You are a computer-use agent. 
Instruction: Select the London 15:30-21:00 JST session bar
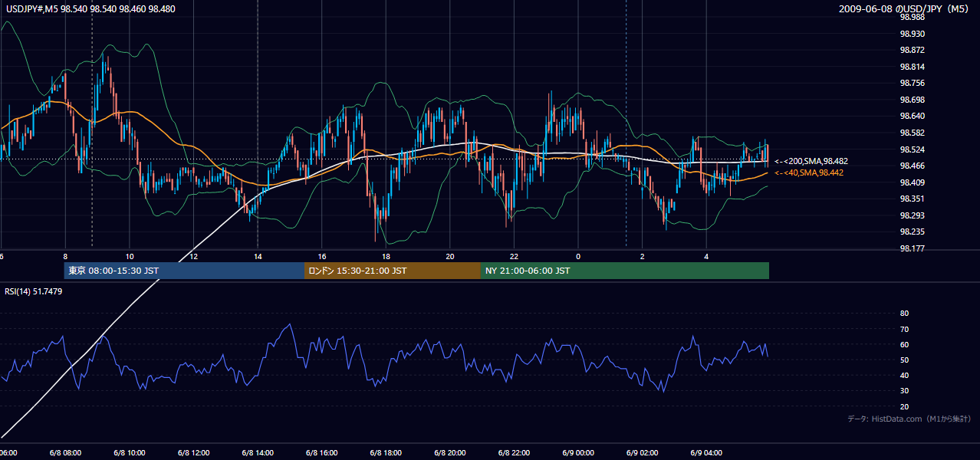[393, 271]
